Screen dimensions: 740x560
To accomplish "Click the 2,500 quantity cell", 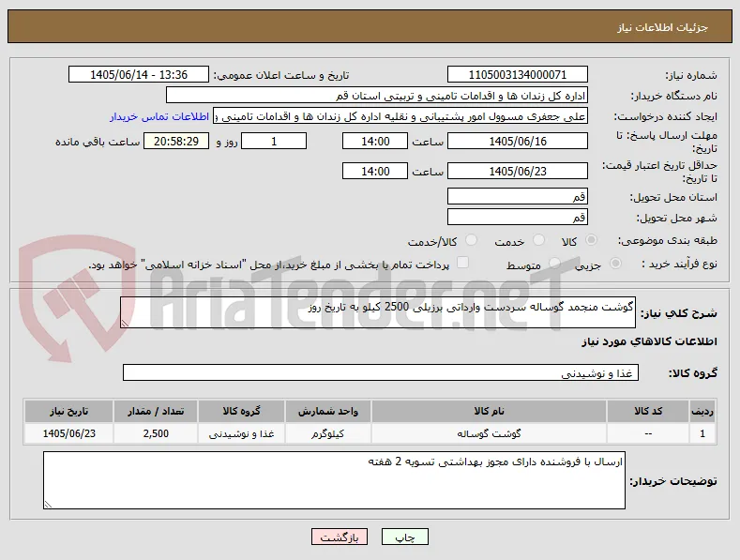I will 156,433.
